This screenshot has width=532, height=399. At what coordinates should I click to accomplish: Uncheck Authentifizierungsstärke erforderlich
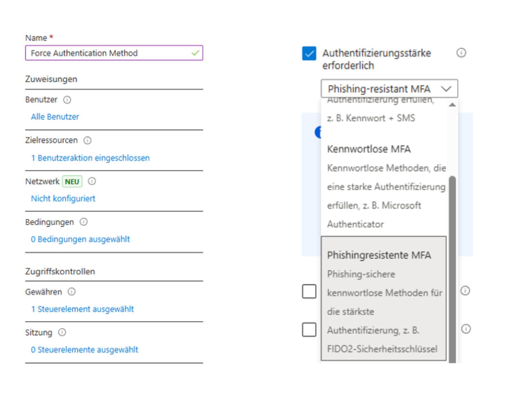[x=309, y=53]
